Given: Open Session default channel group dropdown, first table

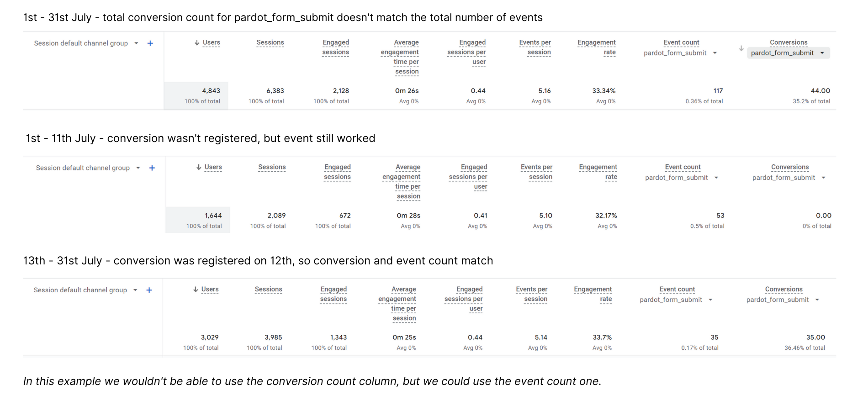Looking at the screenshot, I should click(x=136, y=43).
